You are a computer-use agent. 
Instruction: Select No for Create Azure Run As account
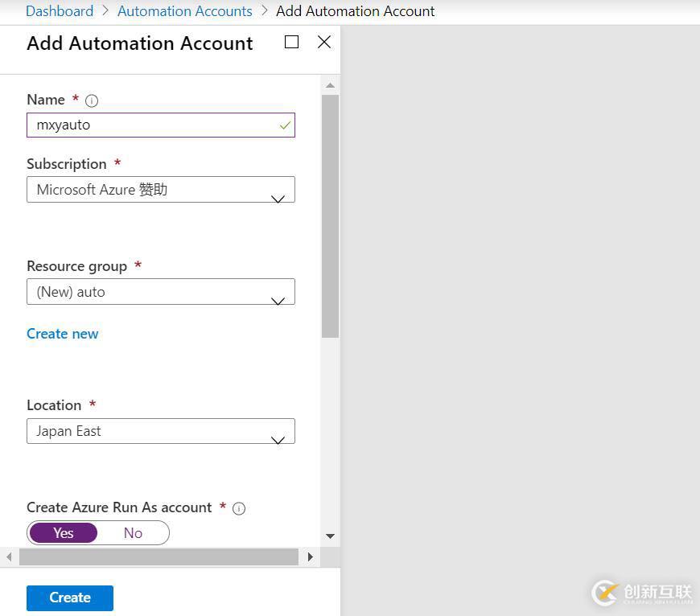133,533
